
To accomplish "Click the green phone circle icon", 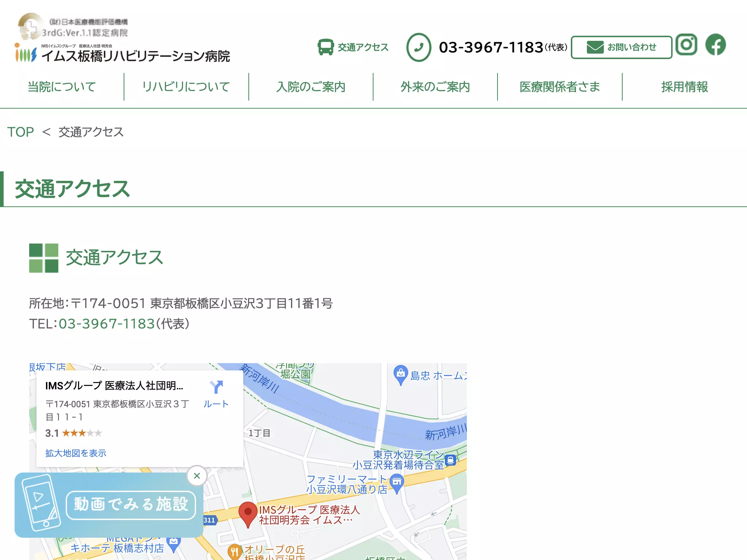I will (419, 47).
